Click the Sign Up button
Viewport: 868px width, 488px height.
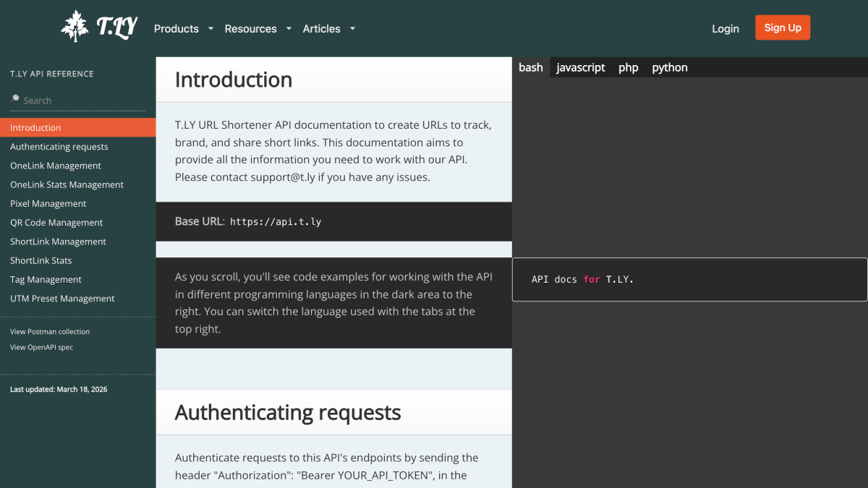point(783,27)
